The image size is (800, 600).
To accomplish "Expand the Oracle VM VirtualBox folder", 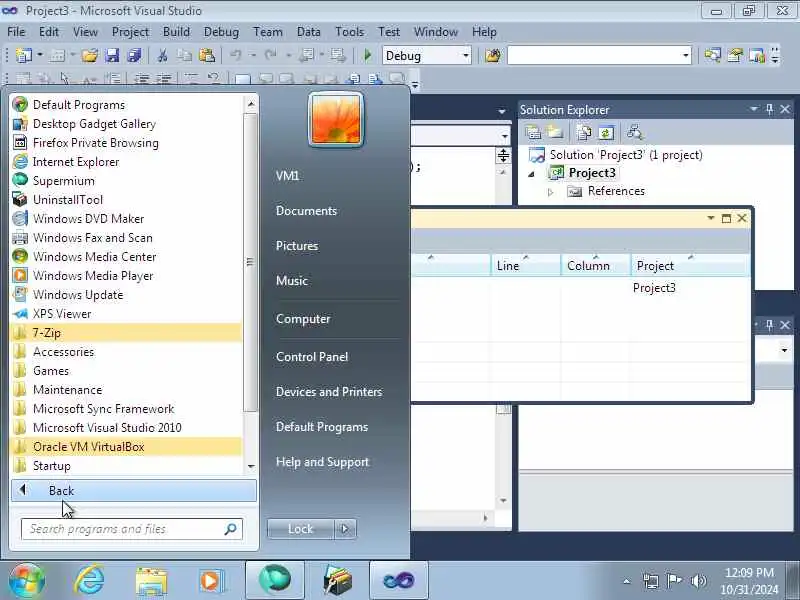I will click(x=126, y=446).
